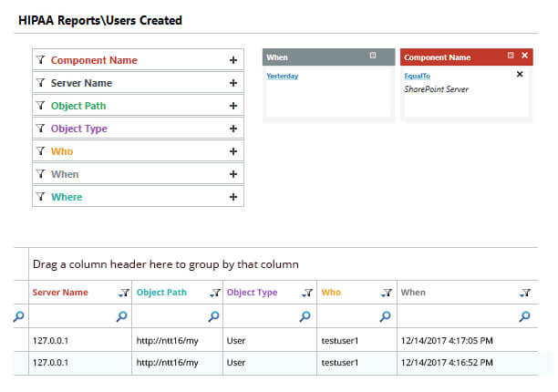Click funnel icon beside Who filter row
Image resolution: width=558 pixels, height=392 pixels.
pyautogui.click(x=40, y=150)
